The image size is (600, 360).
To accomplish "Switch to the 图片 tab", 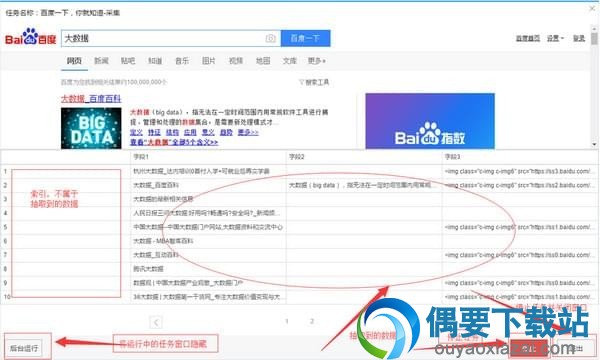I will point(209,61).
